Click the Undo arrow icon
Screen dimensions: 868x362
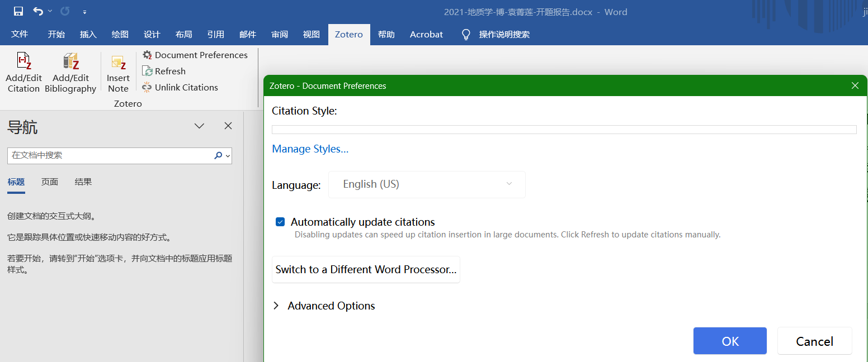pyautogui.click(x=37, y=11)
